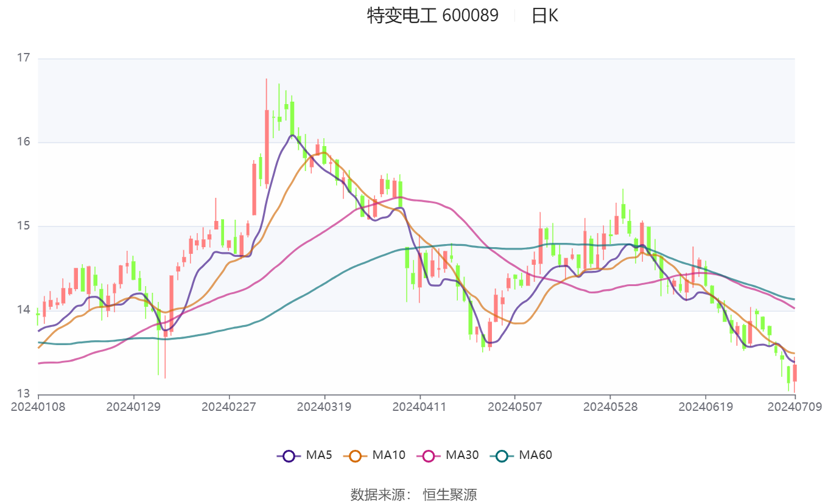Click the 20240108 date axis label

38,406
